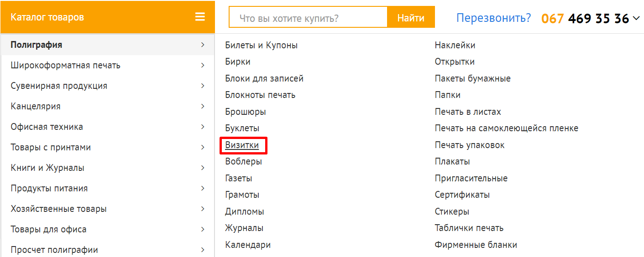Click the Перезвонить? callback link
The width and height of the screenshot is (644, 257).
point(493,18)
